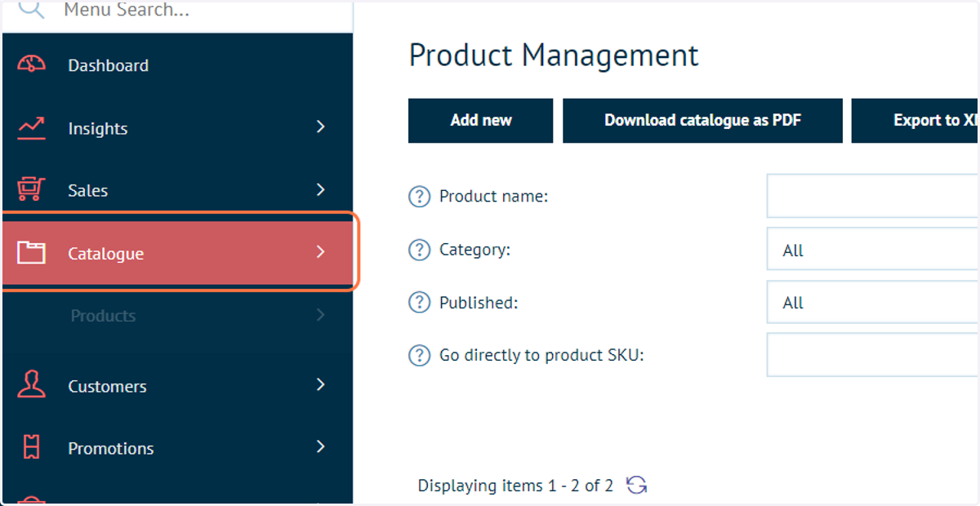Open the Dashboard menu item

177,65
